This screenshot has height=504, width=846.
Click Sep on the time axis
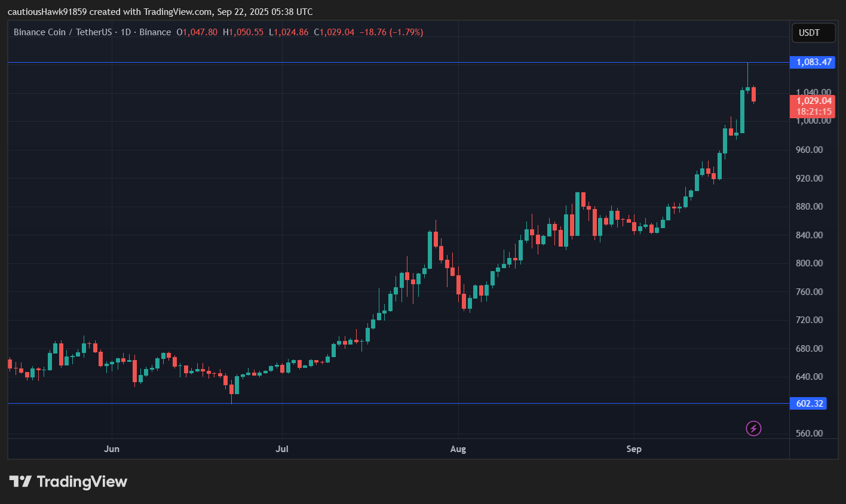pos(634,449)
